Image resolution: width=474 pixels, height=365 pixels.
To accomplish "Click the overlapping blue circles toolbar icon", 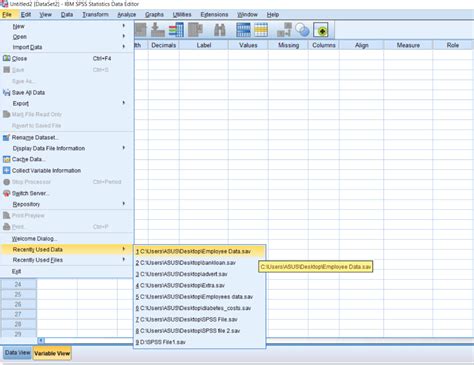I will [303, 30].
